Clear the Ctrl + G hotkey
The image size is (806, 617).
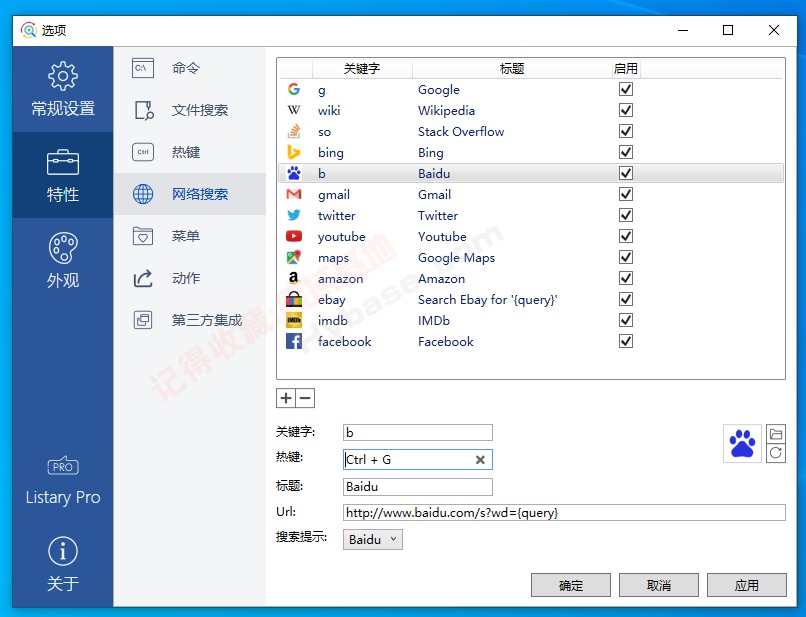480,460
